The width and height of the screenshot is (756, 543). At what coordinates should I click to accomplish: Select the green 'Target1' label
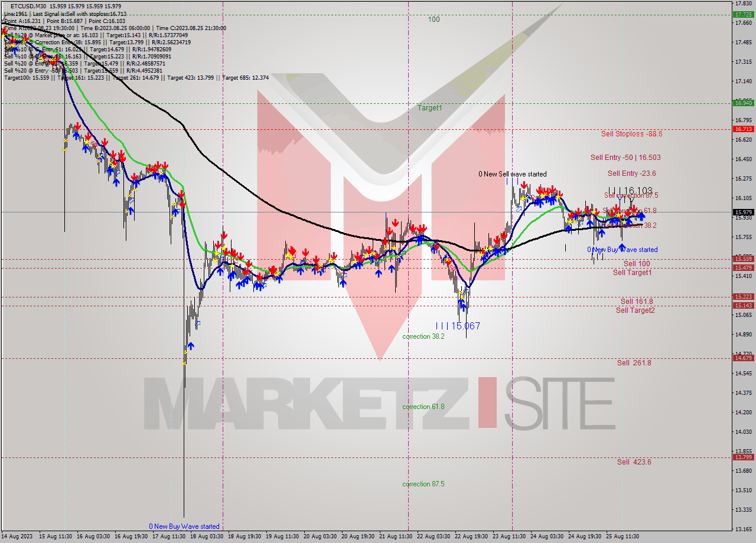coord(429,108)
